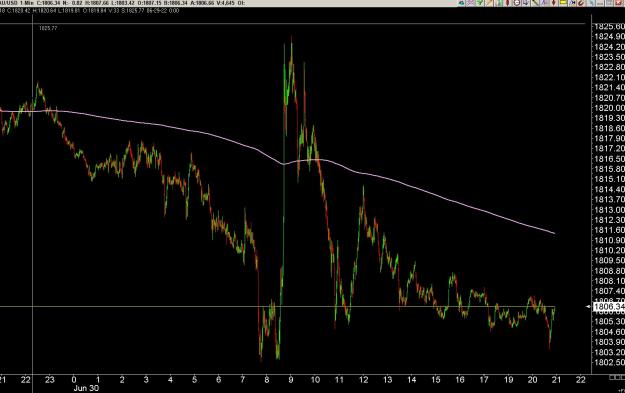Screen dimensions: 625x393
Task: Click the 1808.80 price axis label
Action: tap(609, 271)
